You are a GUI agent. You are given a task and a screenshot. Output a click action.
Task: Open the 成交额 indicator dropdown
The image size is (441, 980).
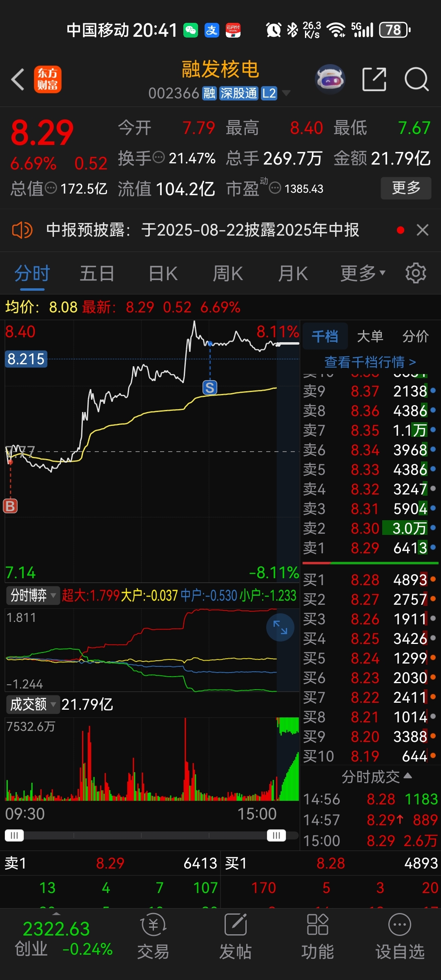(x=33, y=704)
